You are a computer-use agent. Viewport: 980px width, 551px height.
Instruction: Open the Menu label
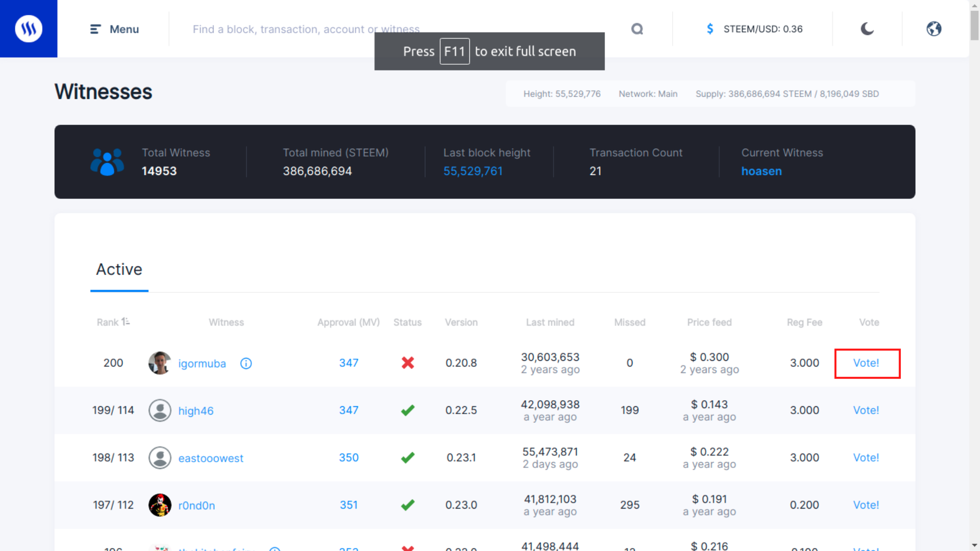tap(124, 29)
